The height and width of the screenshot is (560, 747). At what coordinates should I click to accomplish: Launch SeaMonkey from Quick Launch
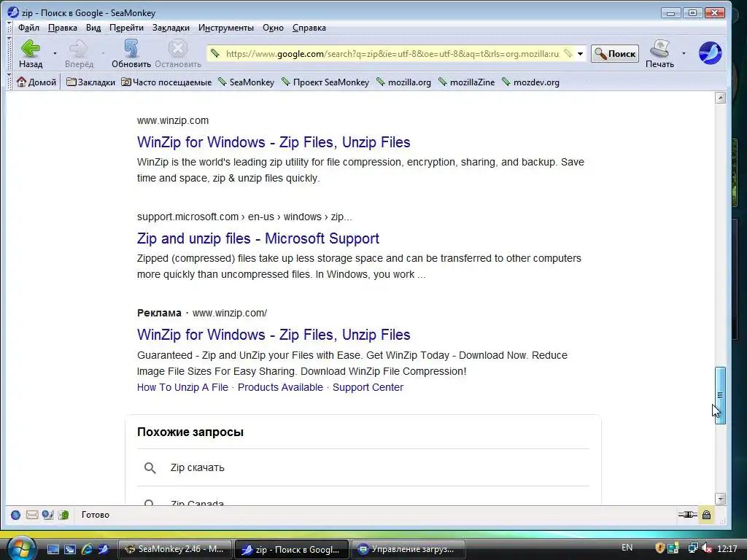(104, 549)
